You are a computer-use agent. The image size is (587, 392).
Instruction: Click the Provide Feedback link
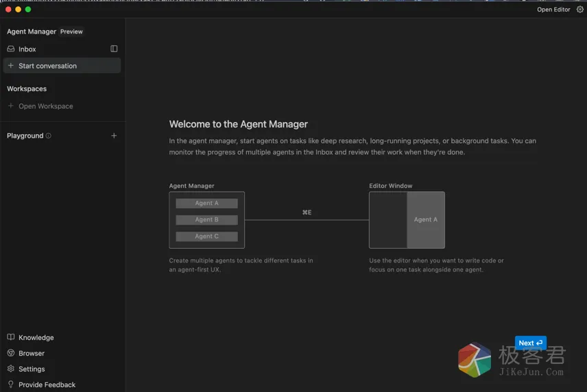pos(47,384)
